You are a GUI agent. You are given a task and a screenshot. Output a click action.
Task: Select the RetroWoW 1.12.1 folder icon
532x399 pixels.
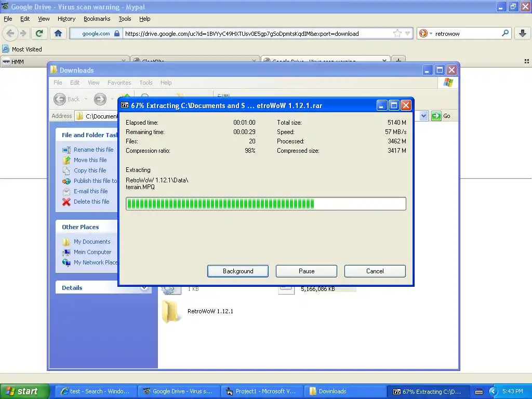pyautogui.click(x=170, y=311)
